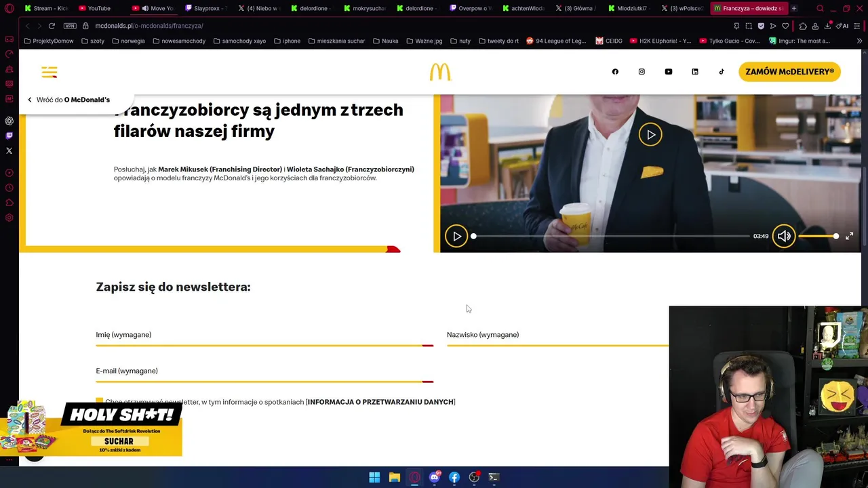The height and width of the screenshot is (488, 868).
Task: Seek the video progress bar
Action: pyautogui.click(x=610, y=236)
